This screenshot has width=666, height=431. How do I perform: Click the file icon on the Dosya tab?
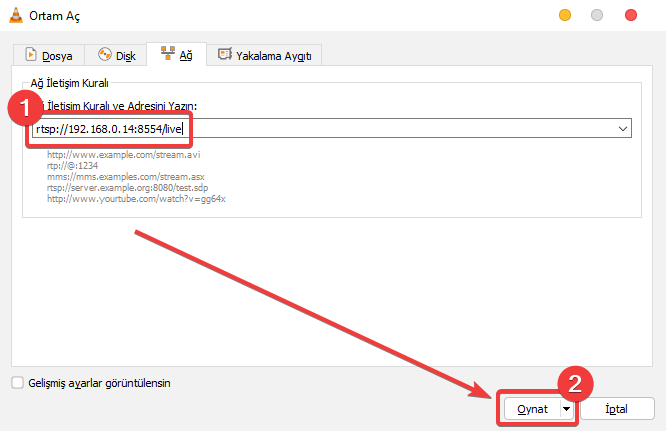coord(31,55)
